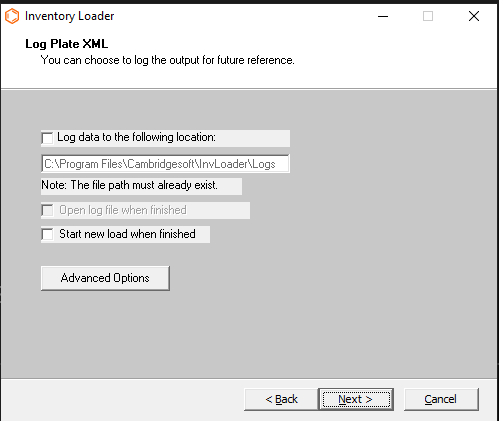Tick the Open log file when finished checkbox

click(47, 210)
